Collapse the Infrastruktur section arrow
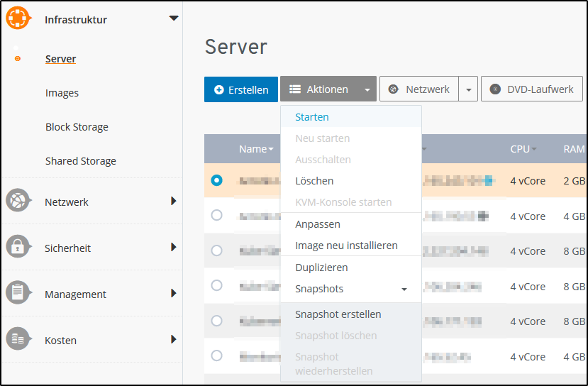 point(174,18)
